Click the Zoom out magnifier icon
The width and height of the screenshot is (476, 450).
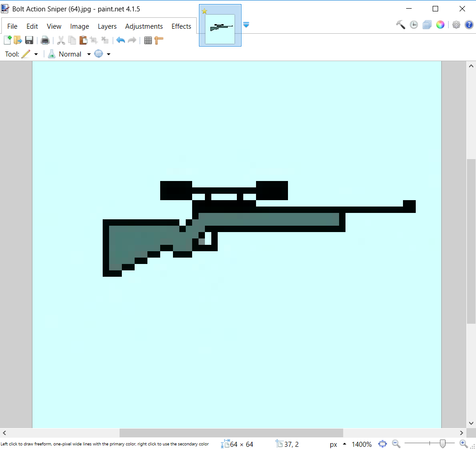point(396,443)
